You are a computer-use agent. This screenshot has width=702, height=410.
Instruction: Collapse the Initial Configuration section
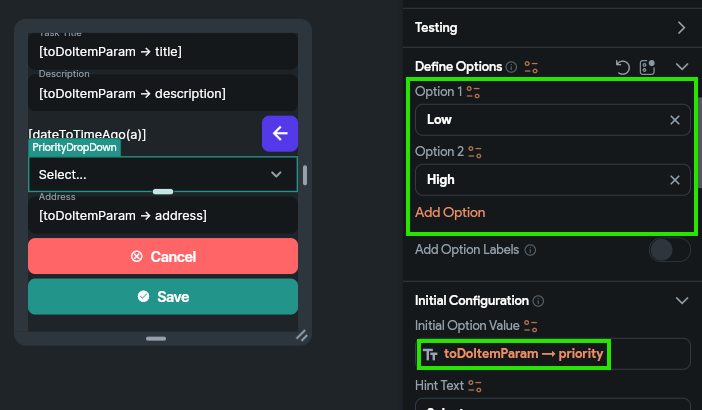(x=682, y=300)
